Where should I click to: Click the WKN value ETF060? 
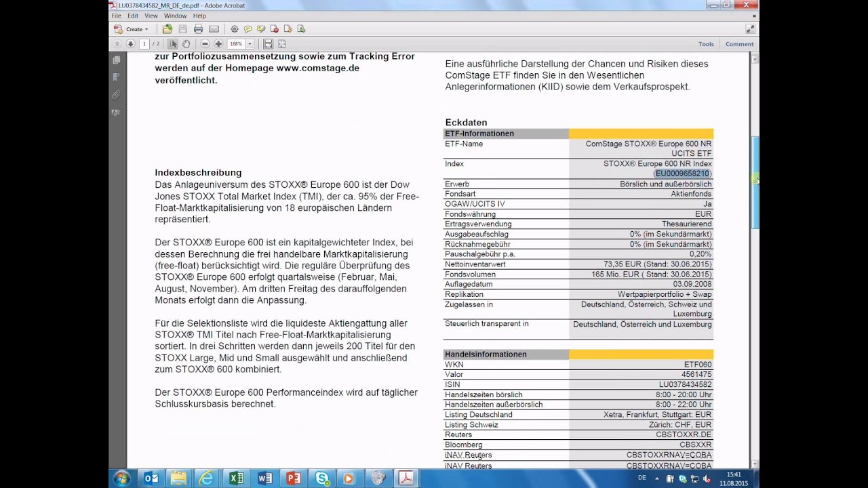[x=698, y=365]
